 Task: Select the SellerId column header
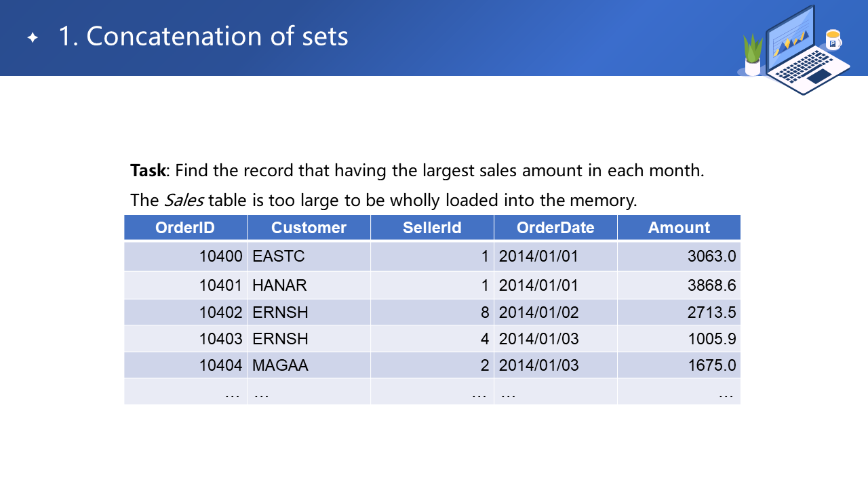pos(432,228)
